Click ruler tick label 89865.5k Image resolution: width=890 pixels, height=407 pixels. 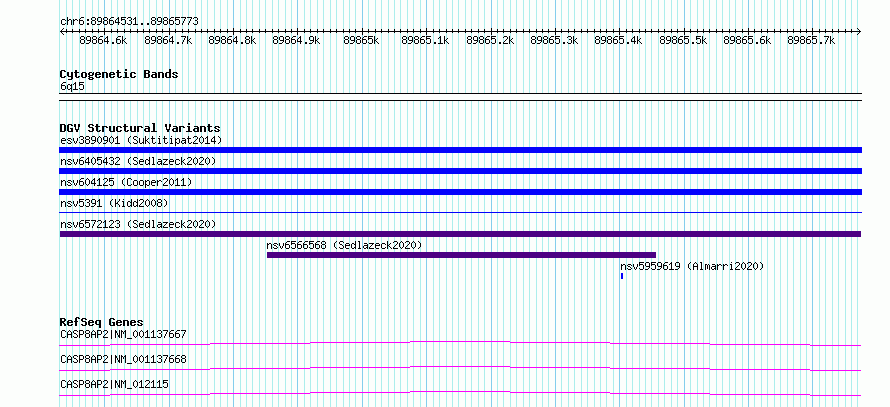coord(683,41)
